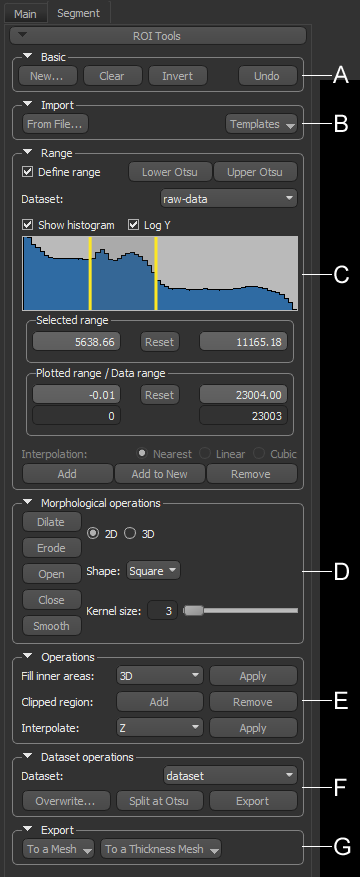The height and width of the screenshot is (877, 360).
Task: Click the Dilate button
Action: [51, 522]
